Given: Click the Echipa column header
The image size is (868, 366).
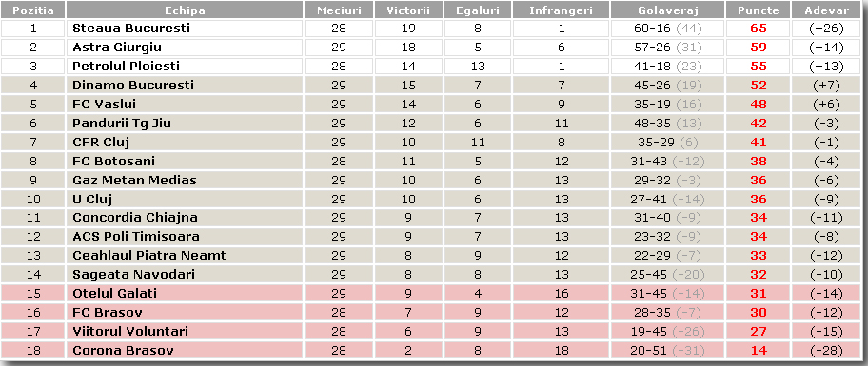Looking at the screenshot, I should tap(185, 10).
